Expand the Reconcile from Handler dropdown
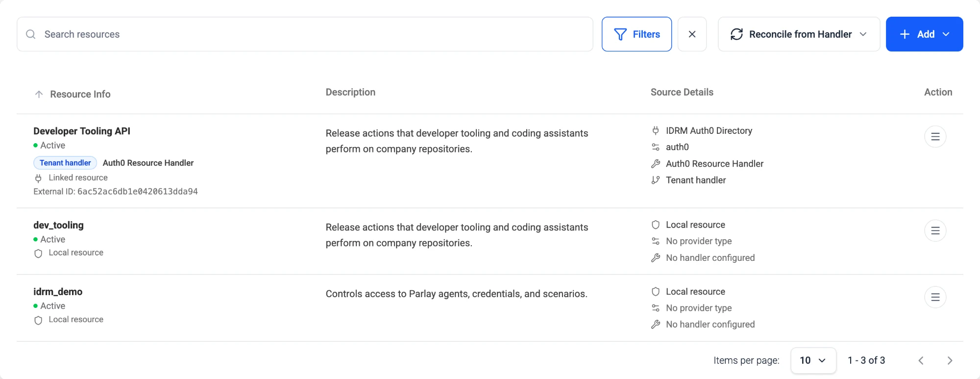The image size is (980, 379). click(799, 34)
